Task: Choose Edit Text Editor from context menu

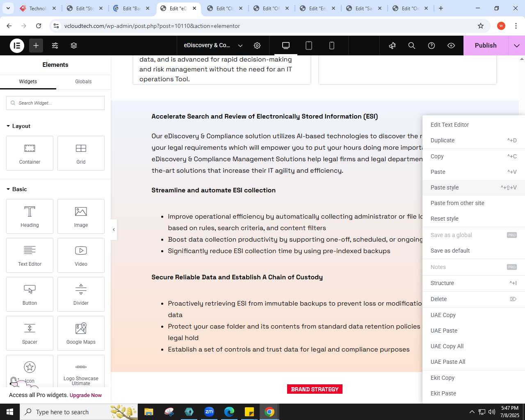Action: point(474,125)
